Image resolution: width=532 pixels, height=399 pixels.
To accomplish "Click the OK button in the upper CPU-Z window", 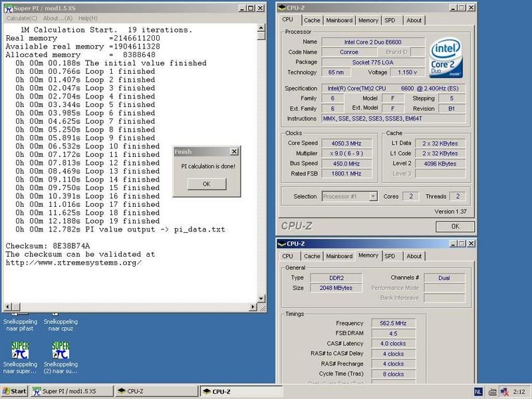I will pos(455,226).
